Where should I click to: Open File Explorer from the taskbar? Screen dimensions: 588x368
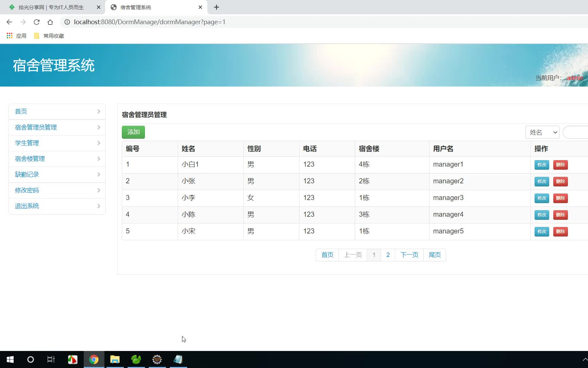[115, 359]
